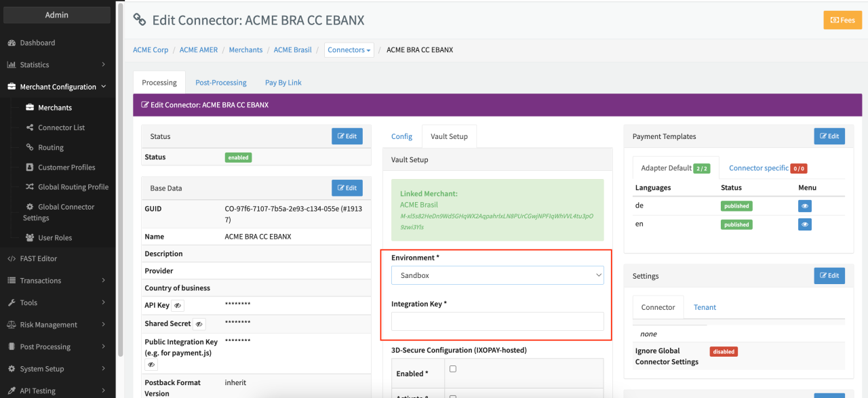
Task: Switch to the Config tab
Action: point(401,136)
